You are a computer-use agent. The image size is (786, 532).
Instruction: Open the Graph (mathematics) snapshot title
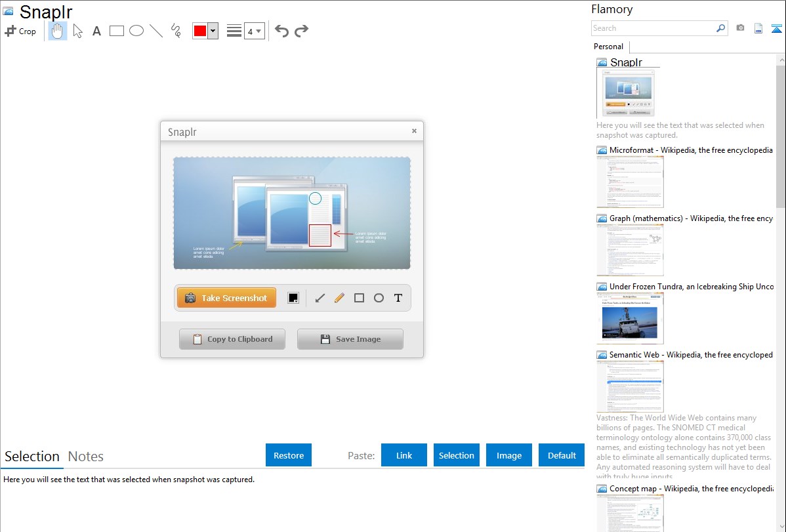(691, 218)
